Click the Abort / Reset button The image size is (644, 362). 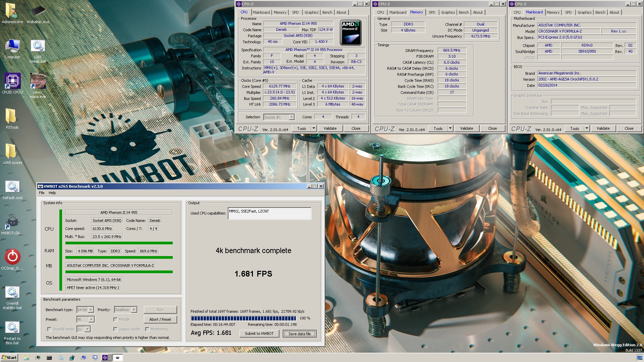click(x=160, y=319)
